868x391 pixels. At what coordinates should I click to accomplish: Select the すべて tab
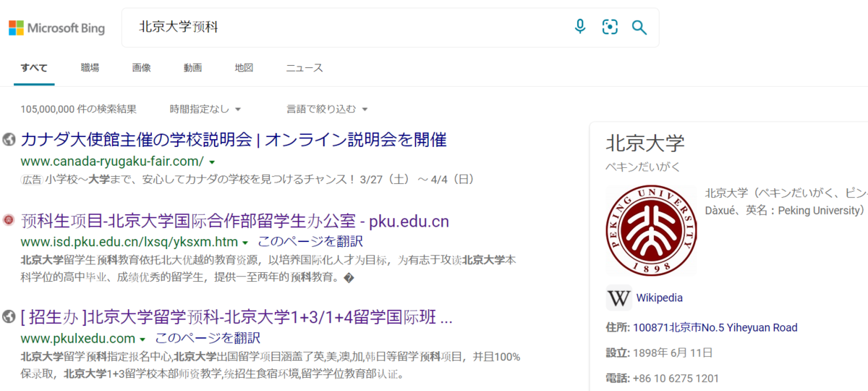[34, 68]
